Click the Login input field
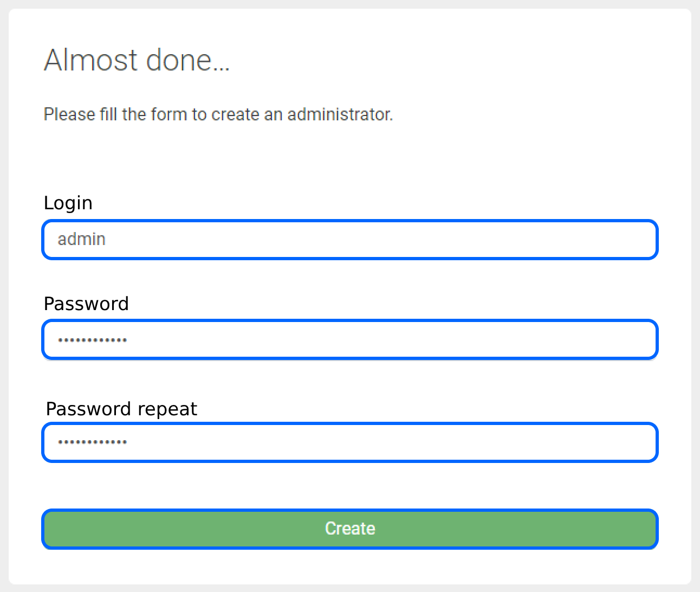This screenshot has width=700, height=592. click(350, 240)
